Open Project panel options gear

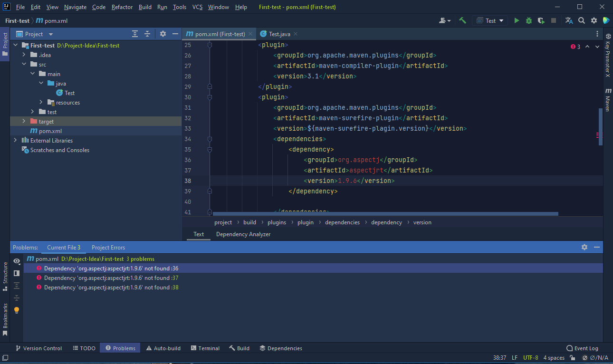click(163, 34)
